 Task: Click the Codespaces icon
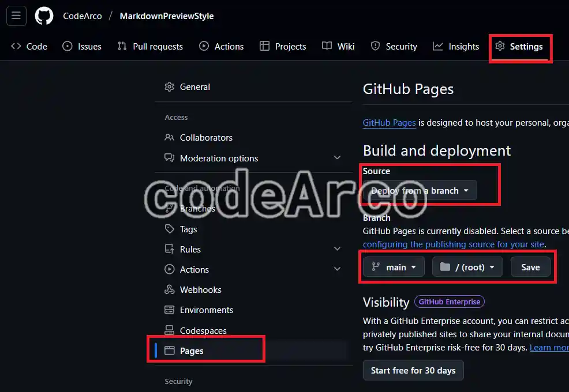point(170,330)
